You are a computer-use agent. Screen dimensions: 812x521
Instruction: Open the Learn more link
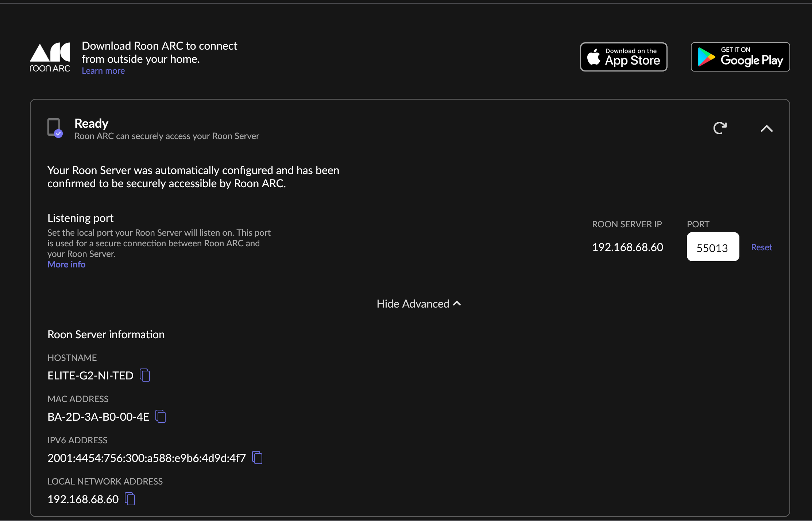pos(103,71)
